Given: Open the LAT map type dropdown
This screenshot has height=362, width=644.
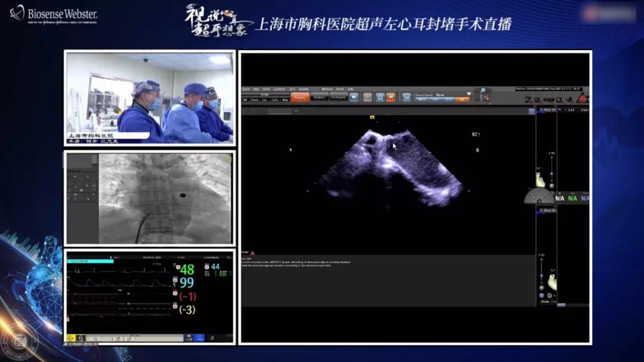Looking at the screenshot, I should tap(571, 110).
